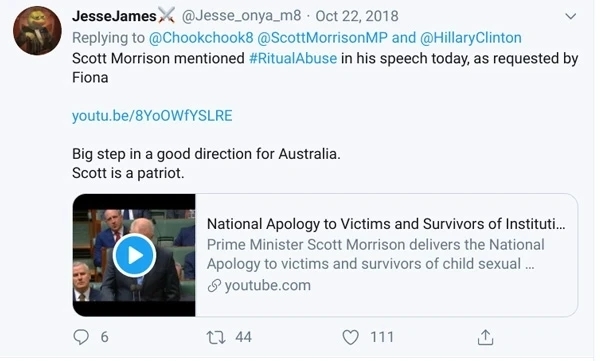Click the youtube.com link chain icon

[214, 285]
